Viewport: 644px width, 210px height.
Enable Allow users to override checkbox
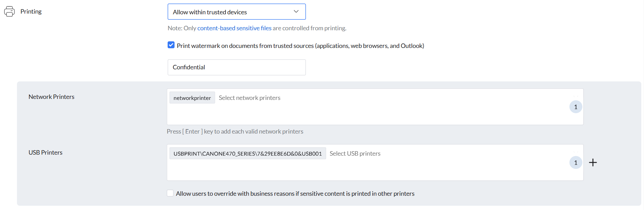tap(170, 193)
